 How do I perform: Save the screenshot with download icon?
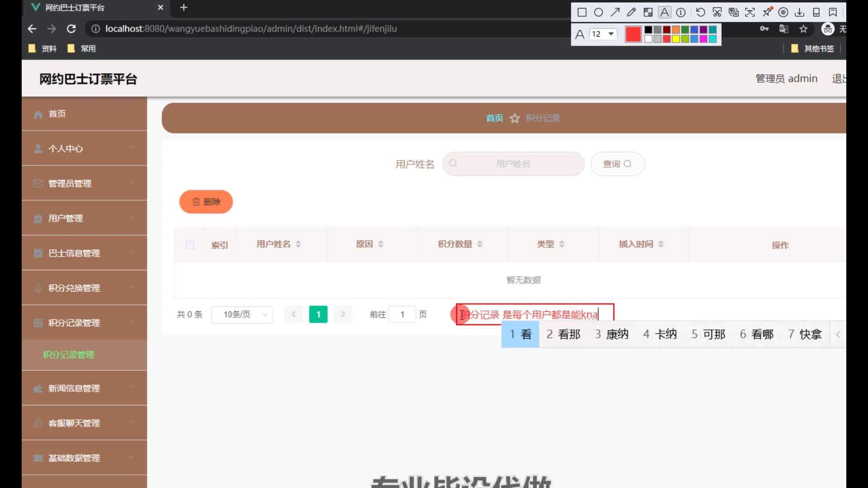(800, 12)
